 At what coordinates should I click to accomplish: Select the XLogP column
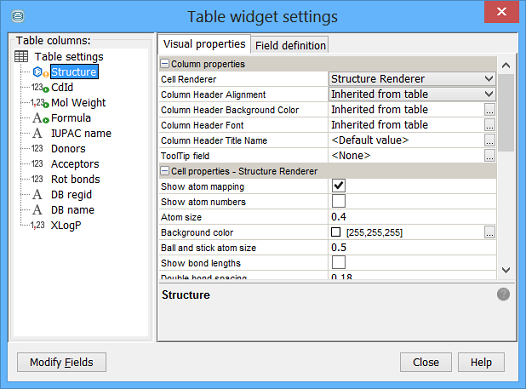point(66,225)
